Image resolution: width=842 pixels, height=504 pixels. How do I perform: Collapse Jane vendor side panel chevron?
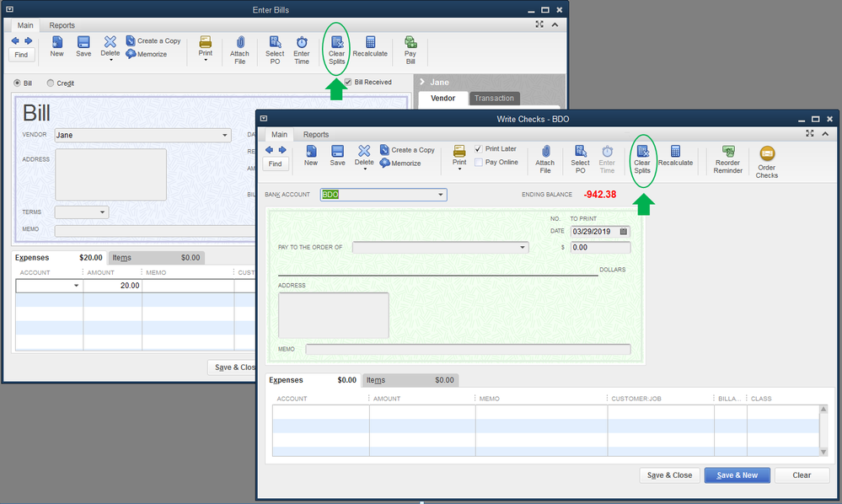pos(422,82)
